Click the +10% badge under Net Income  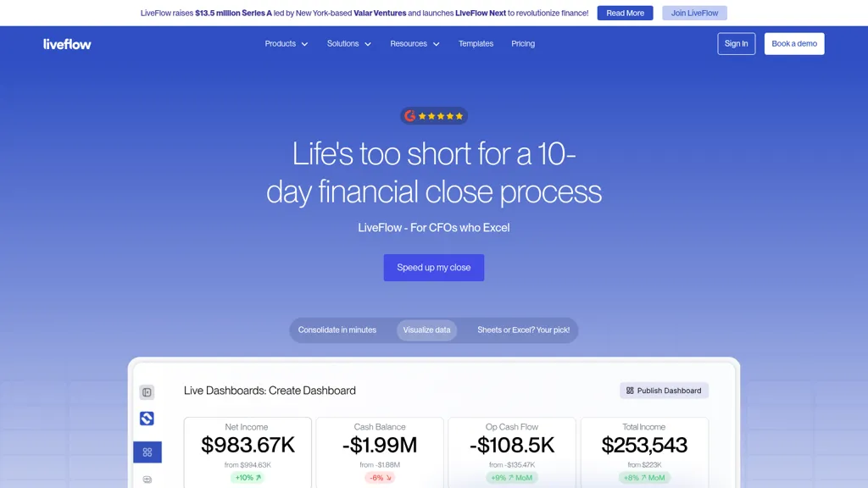248,478
